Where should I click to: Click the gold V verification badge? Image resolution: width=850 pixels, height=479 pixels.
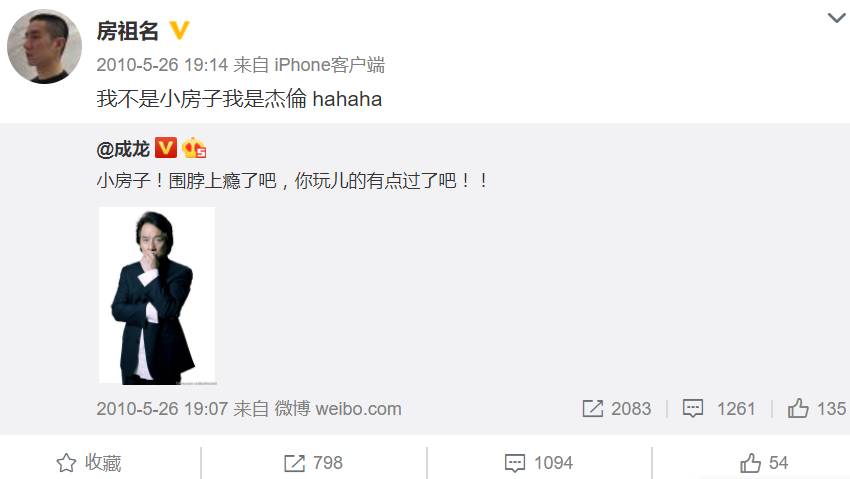[179, 30]
